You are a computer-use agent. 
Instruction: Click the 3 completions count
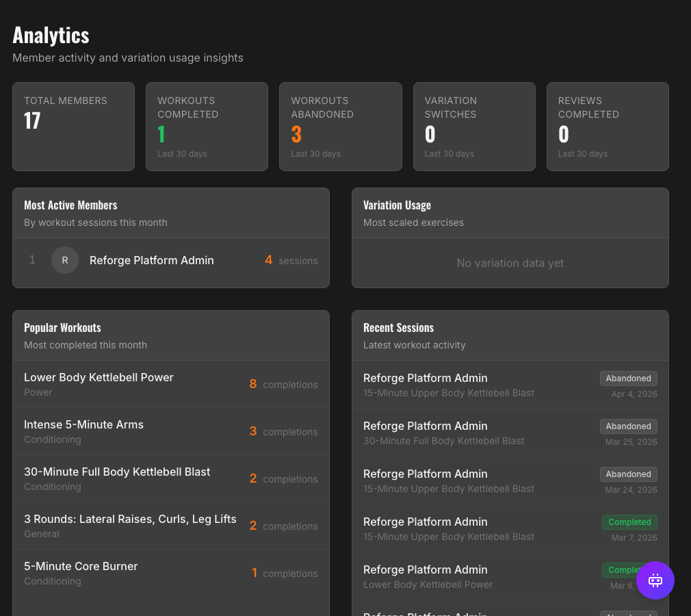283,431
